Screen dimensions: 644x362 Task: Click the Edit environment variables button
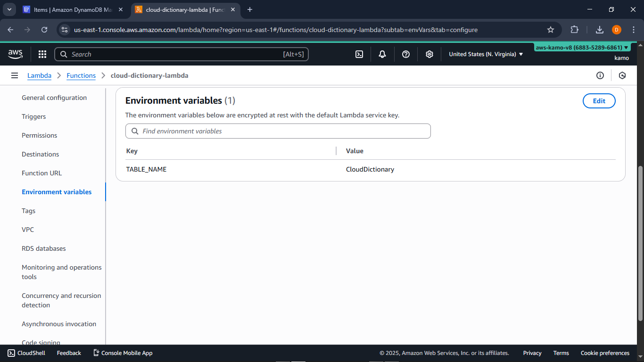tap(599, 100)
